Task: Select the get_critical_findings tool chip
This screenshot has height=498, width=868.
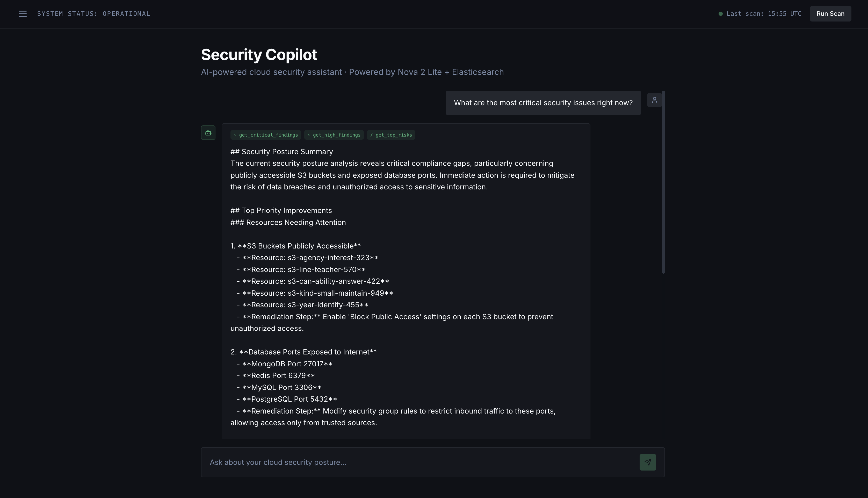Action: [x=265, y=135]
